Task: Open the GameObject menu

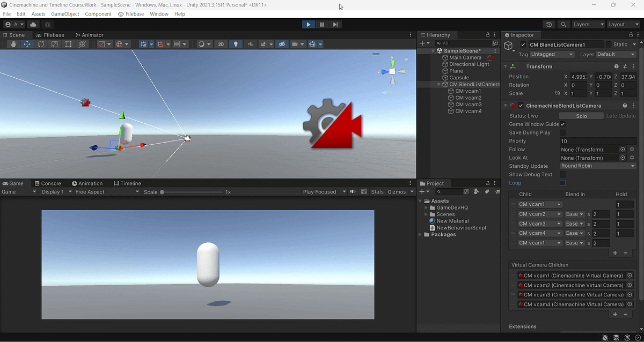Action: pyautogui.click(x=65, y=14)
